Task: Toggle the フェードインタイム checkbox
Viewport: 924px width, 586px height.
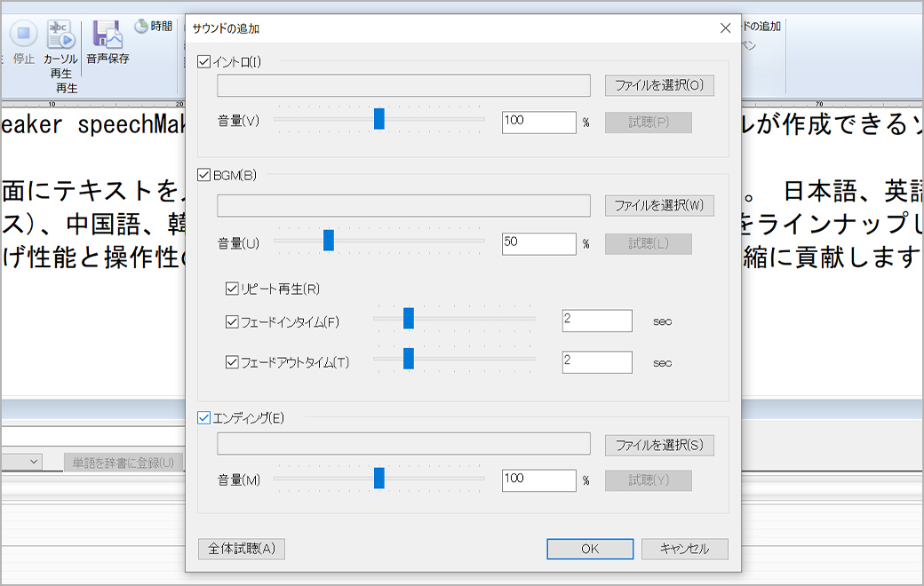Action: point(232,321)
